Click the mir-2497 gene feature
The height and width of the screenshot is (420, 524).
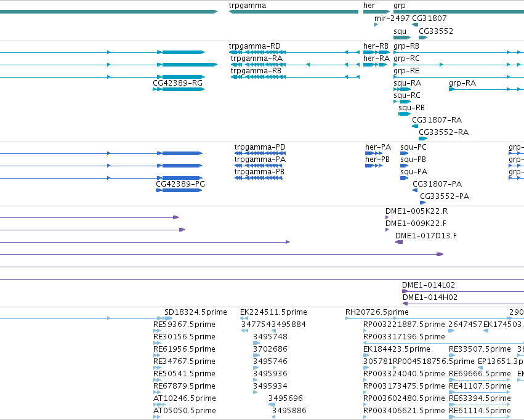(376, 25)
